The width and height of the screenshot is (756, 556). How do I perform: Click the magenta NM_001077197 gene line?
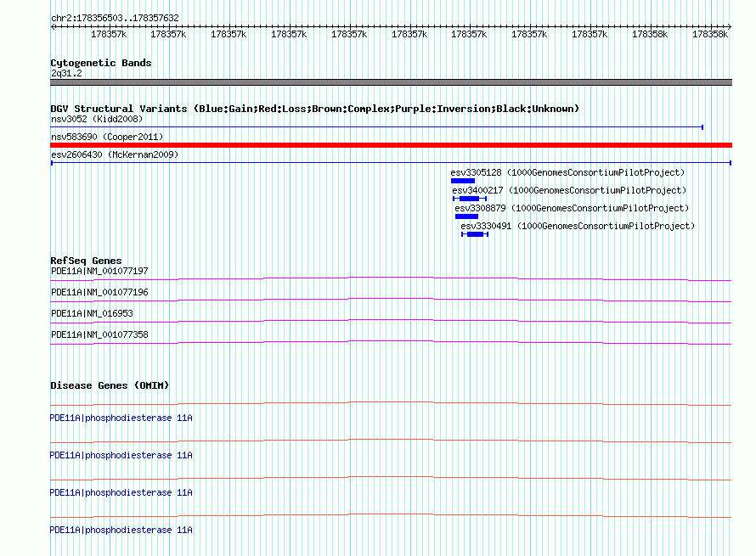[x=391, y=278]
